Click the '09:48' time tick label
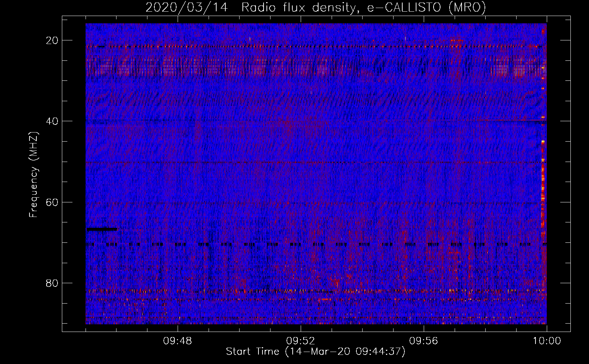The width and height of the screenshot is (589, 364). click(178, 341)
